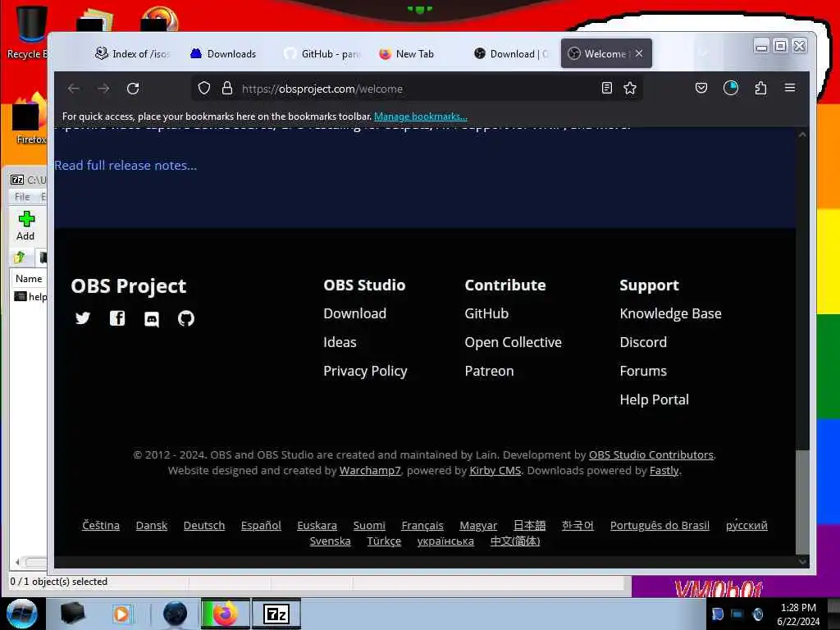Click the 7-Zip taskbar icon

click(x=276, y=614)
